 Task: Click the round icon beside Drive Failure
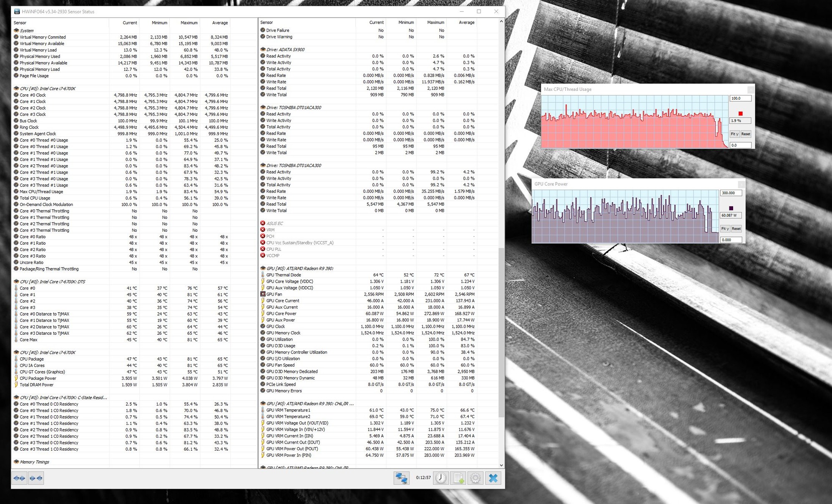coord(263,30)
